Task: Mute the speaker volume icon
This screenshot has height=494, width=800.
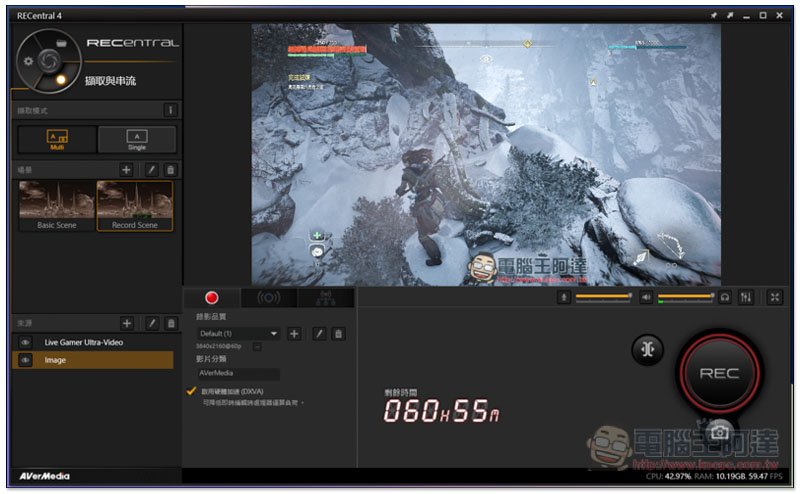Action: pos(646,297)
